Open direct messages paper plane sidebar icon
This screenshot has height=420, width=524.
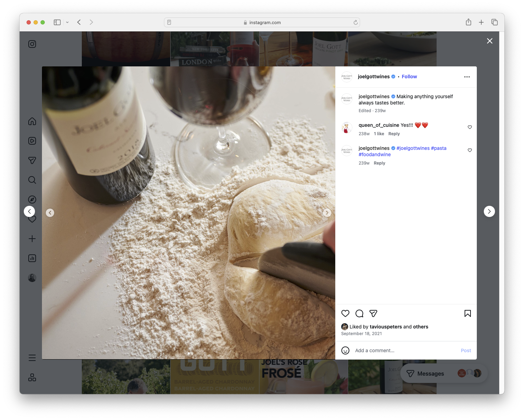(32, 160)
